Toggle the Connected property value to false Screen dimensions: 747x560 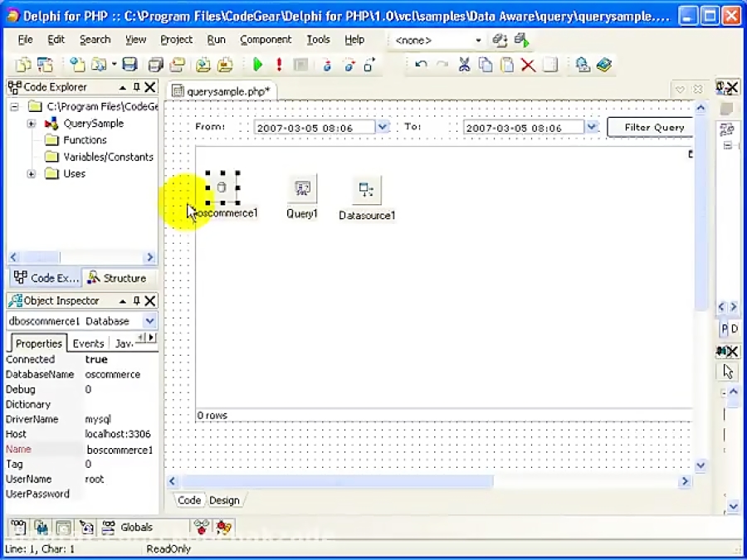[96, 358]
